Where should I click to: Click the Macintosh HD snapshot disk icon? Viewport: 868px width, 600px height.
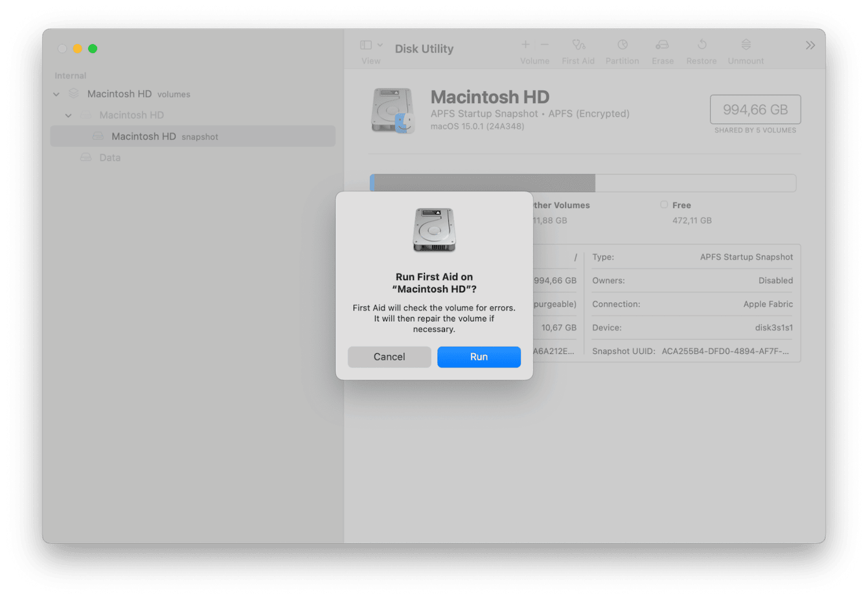point(98,136)
